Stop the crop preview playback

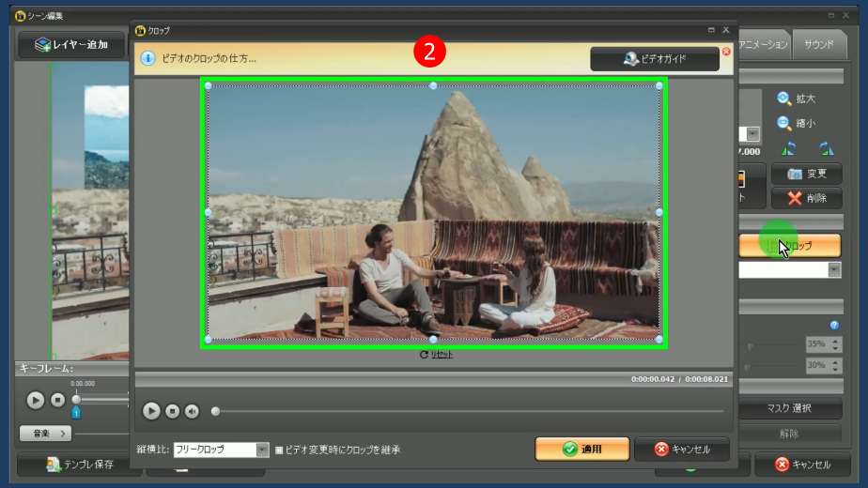[x=172, y=411]
